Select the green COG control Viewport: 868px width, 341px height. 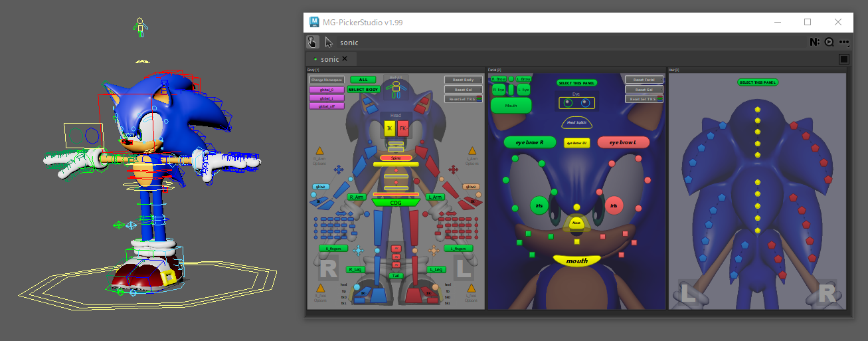(396, 202)
